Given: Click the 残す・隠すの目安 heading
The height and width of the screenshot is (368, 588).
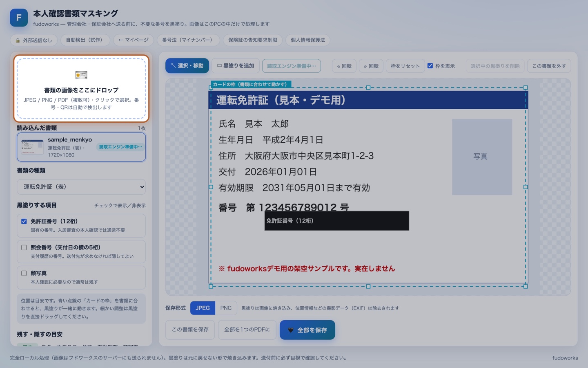Looking at the screenshot, I should pos(40,334).
